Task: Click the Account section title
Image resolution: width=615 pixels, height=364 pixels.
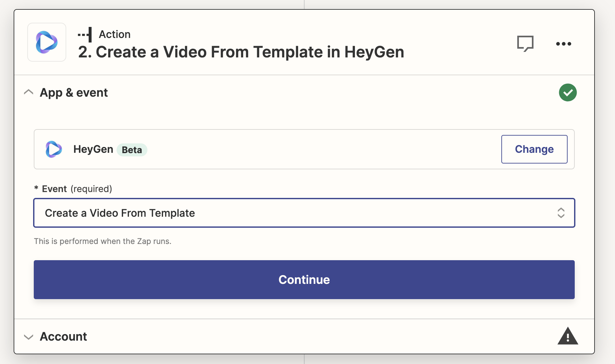Action: tap(63, 337)
